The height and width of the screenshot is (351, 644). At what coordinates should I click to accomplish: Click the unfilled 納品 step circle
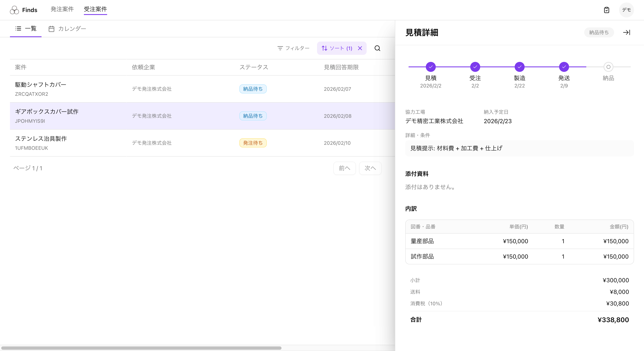pyautogui.click(x=608, y=67)
